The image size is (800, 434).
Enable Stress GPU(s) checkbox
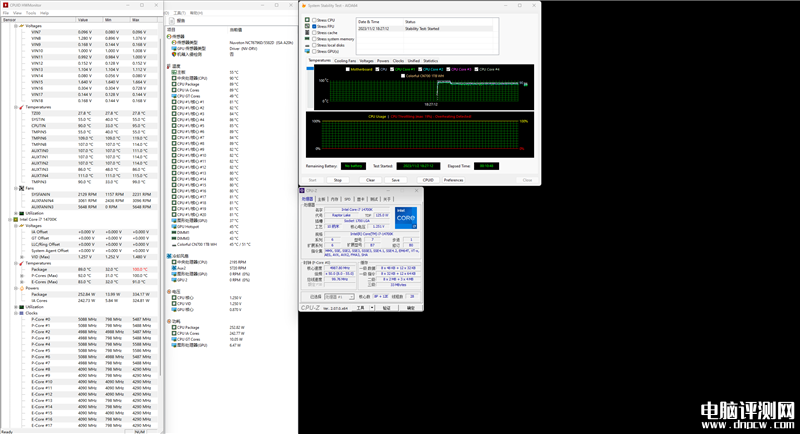coord(314,51)
